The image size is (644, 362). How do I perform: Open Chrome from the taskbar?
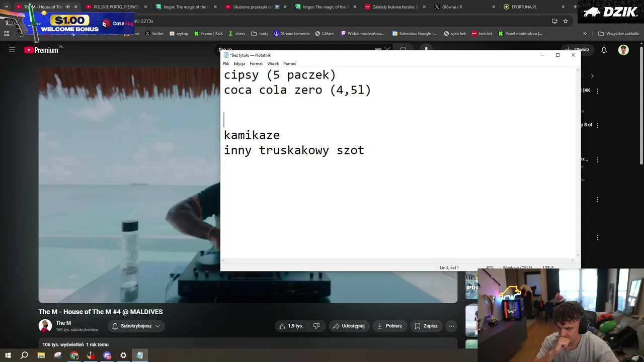tap(74, 355)
